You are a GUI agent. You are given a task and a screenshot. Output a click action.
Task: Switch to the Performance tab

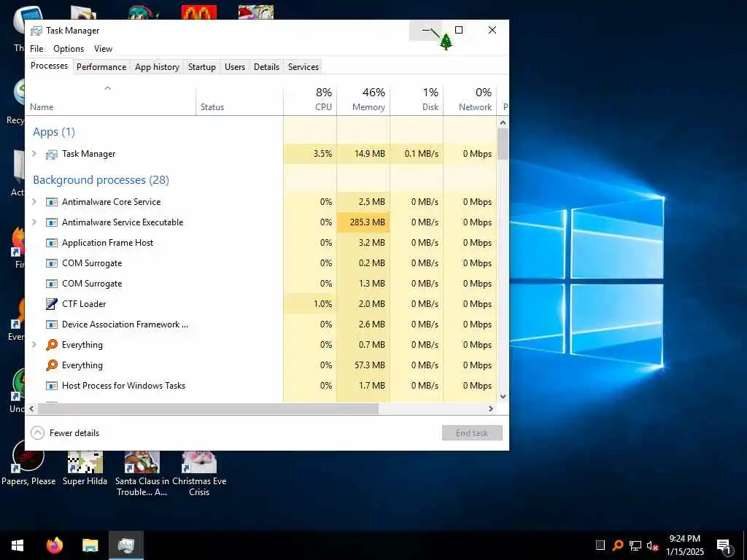(101, 67)
